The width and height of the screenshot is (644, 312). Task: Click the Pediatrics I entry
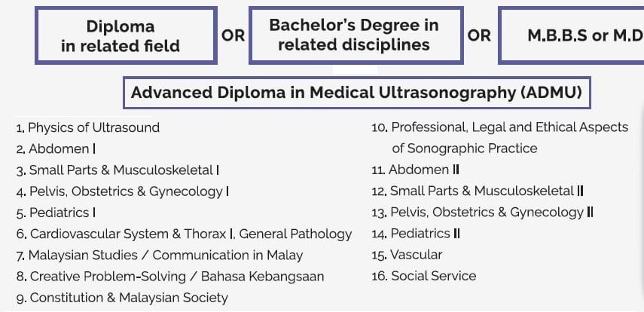pos(62,213)
